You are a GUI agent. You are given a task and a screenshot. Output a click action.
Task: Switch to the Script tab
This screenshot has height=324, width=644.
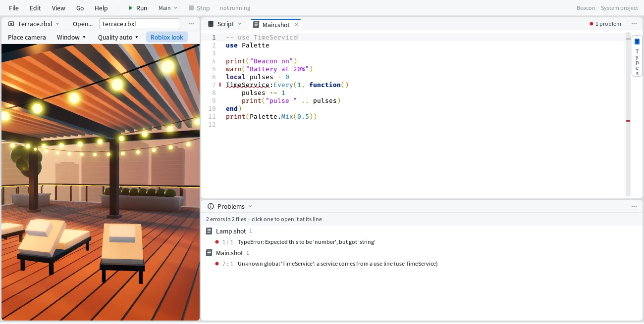click(225, 24)
